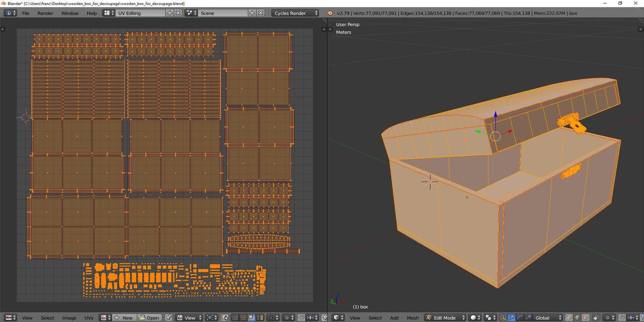Viewport: 644px width, 322px height.
Task: Select UV island selection mode
Action: click(x=260, y=318)
